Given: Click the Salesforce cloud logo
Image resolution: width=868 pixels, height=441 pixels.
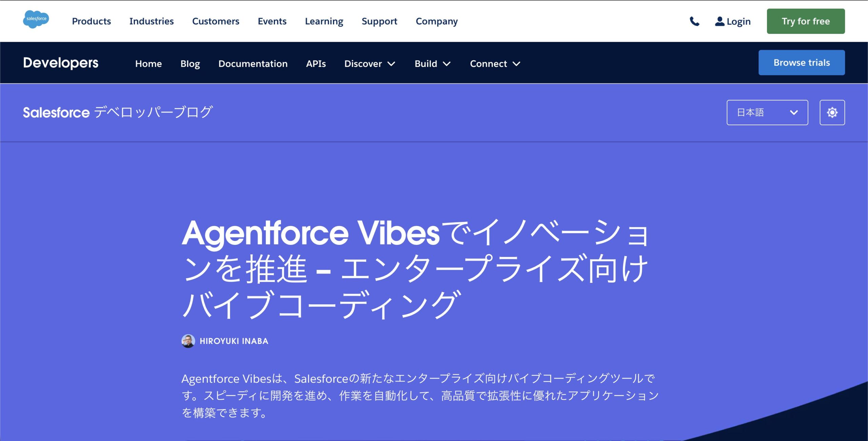Looking at the screenshot, I should click(x=36, y=19).
